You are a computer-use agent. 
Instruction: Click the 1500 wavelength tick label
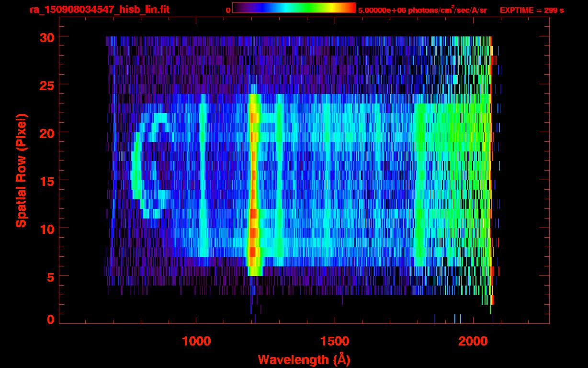tap(335, 341)
